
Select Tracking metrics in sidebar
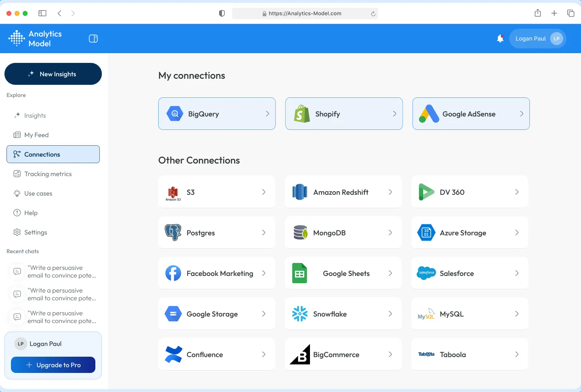[x=53, y=174]
